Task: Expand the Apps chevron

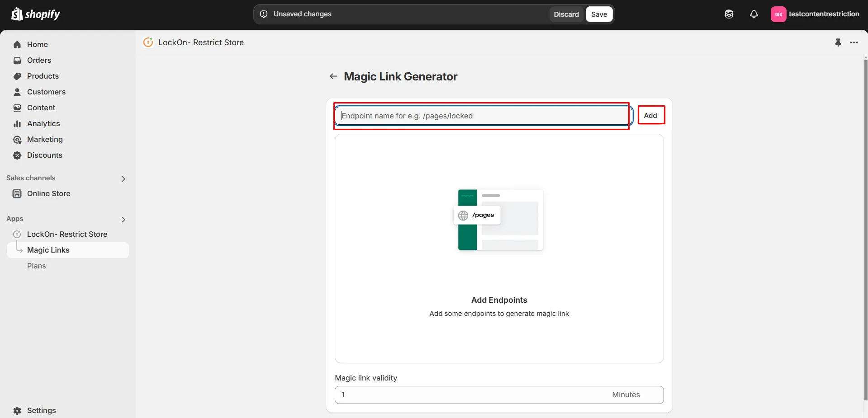Action: tap(123, 220)
